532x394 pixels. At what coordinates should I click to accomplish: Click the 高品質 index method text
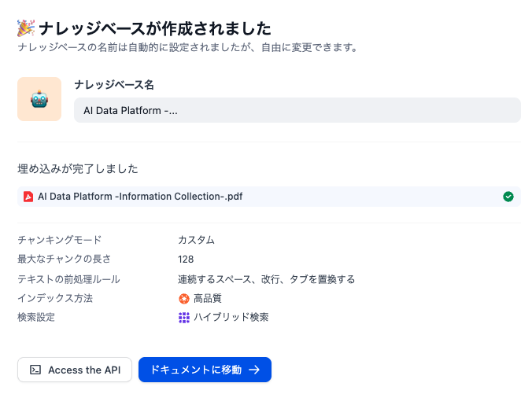(x=208, y=298)
